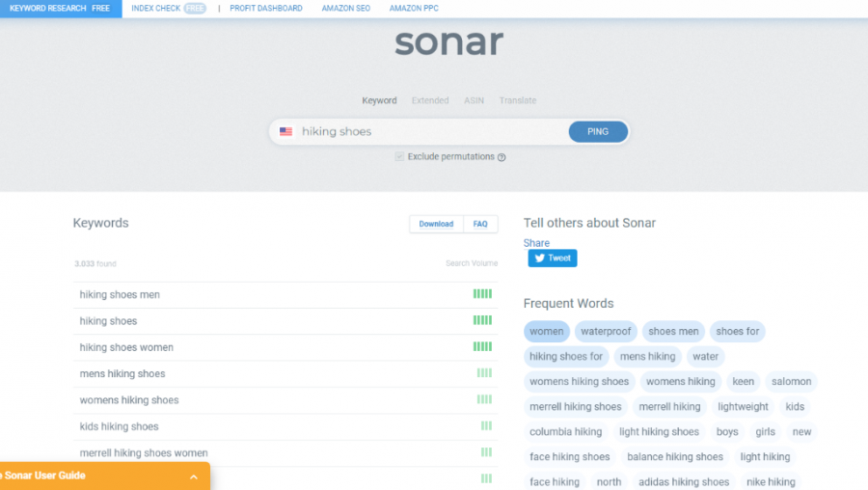Click the 'waterproof' frequent word tag
This screenshot has width=868, height=490.
tap(606, 331)
